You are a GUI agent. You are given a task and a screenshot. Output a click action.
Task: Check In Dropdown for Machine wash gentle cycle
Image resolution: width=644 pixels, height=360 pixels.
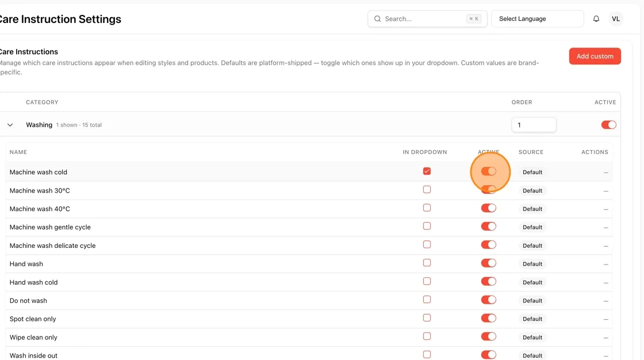pyautogui.click(x=427, y=226)
